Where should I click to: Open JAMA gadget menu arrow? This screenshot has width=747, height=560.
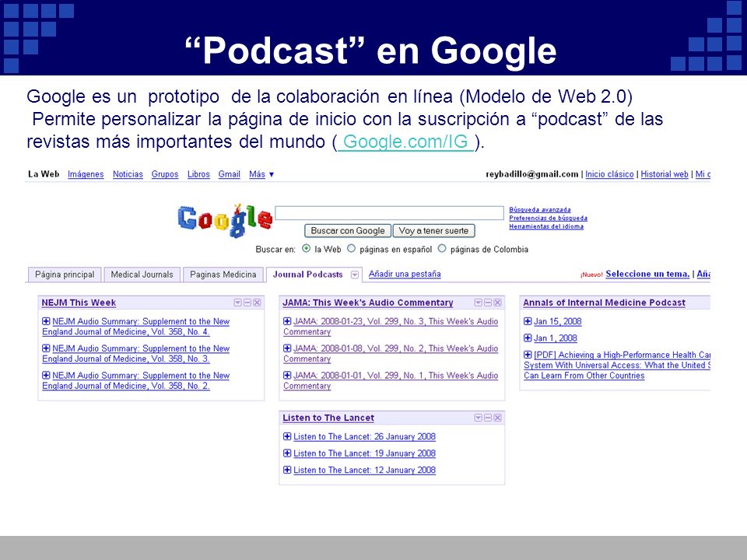pos(479,303)
